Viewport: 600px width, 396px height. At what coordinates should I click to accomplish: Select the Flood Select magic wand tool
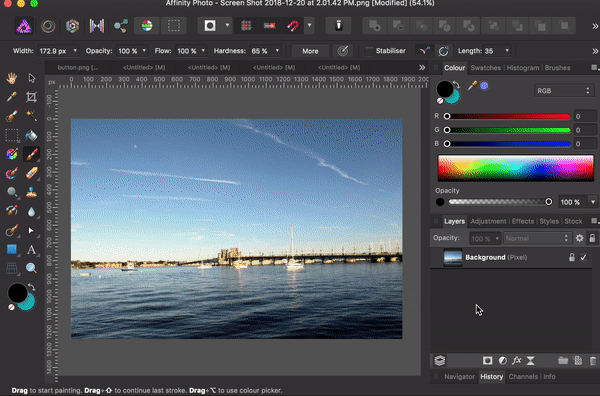pyautogui.click(x=31, y=116)
